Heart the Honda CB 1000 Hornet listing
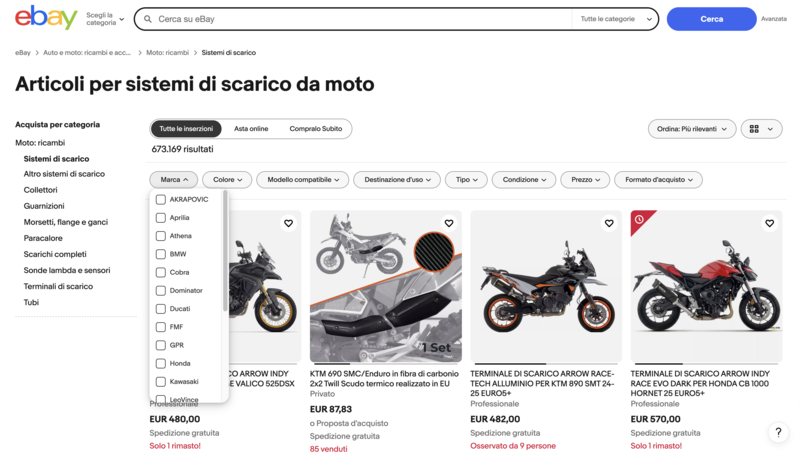This screenshot has width=800, height=456. point(769,223)
